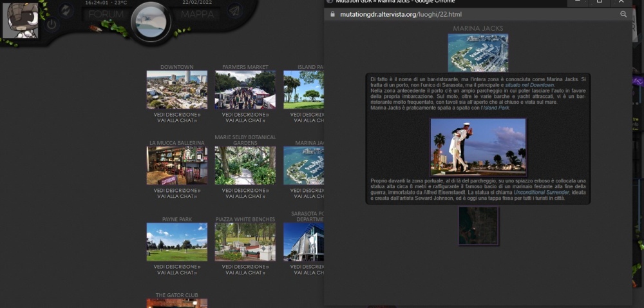Open the dark map thumbnail below the description
Image resolution: width=644 pixels, height=308 pixels.
[478, 226]
